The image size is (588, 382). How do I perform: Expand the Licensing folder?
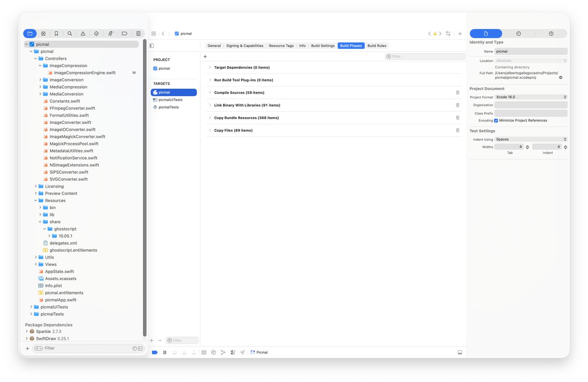[x=36, y=186]
